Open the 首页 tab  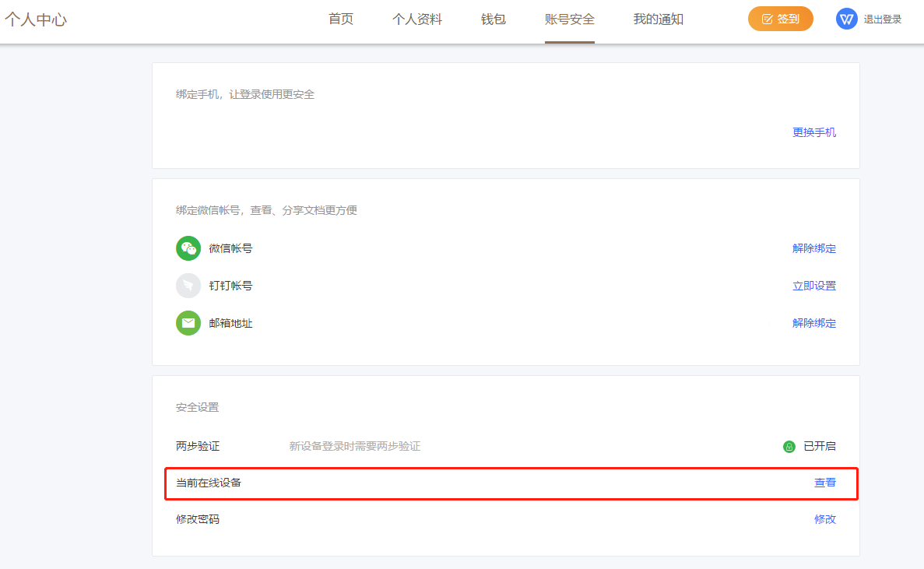click(x=341, y=19)
